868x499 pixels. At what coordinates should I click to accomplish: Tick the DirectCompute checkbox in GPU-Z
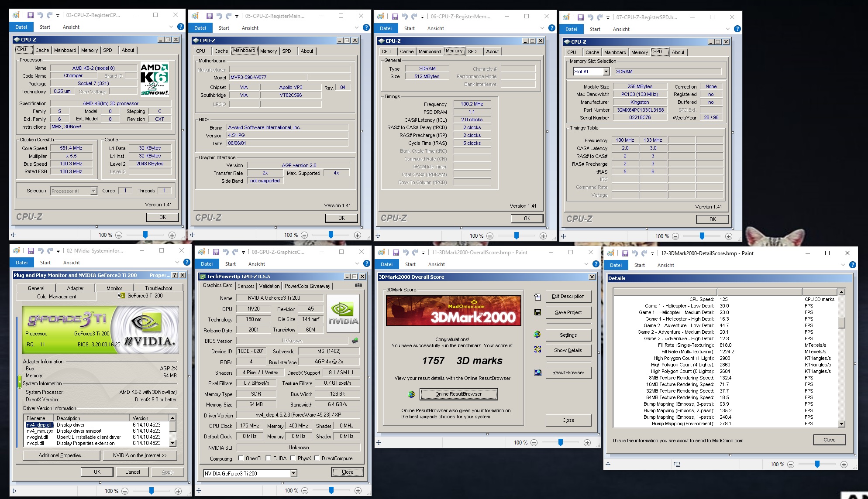pyautogui.click(x=317, y=458)
